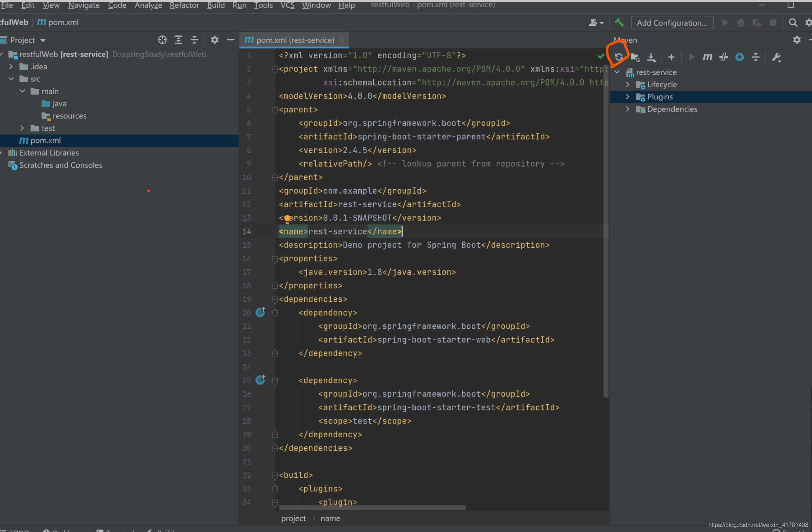Hide the Project tool window

click(231, 40)
